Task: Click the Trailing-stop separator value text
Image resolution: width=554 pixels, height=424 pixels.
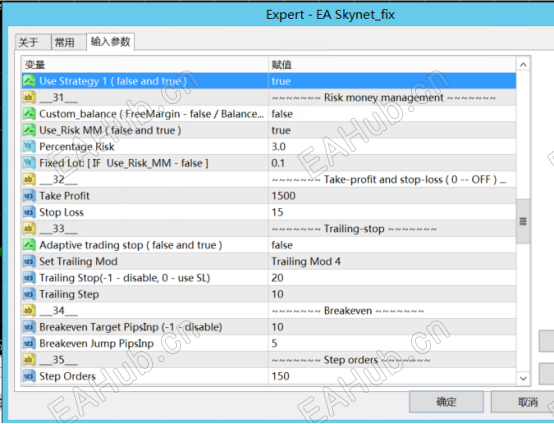Action: pos(354,229)
